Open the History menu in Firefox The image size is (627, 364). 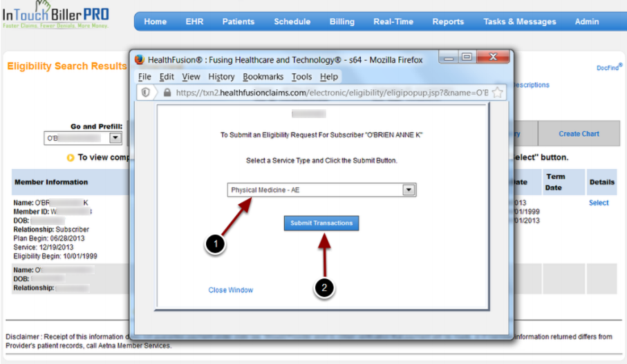tap(221, 77)
